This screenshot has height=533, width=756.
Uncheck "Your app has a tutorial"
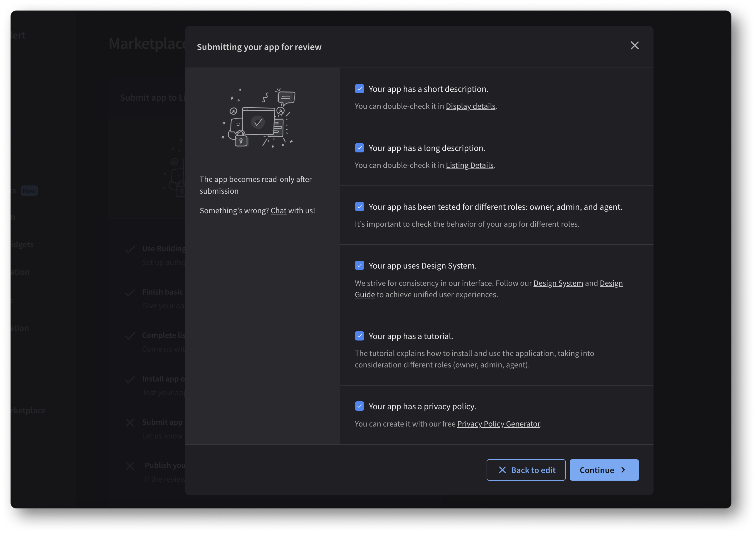(x=359, y=336)
